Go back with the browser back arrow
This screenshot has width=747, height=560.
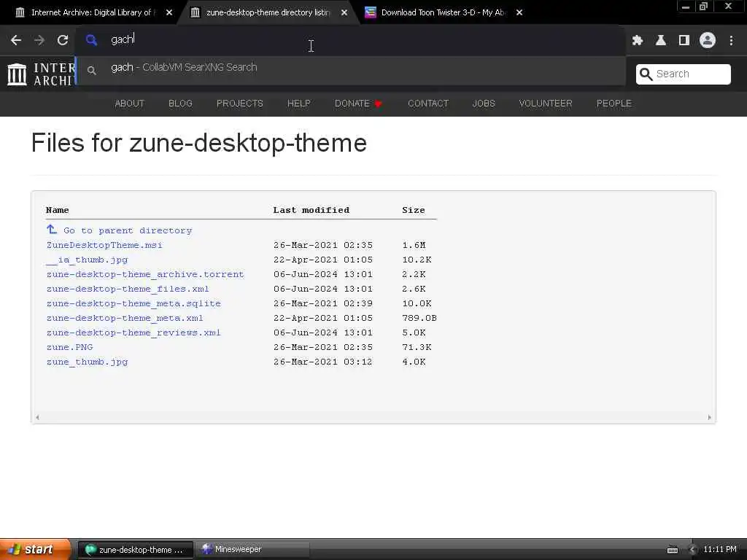(16, 41)
